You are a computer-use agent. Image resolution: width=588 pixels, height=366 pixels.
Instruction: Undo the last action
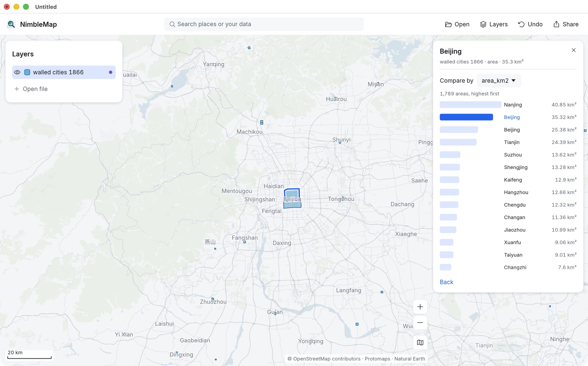point(530,24)
